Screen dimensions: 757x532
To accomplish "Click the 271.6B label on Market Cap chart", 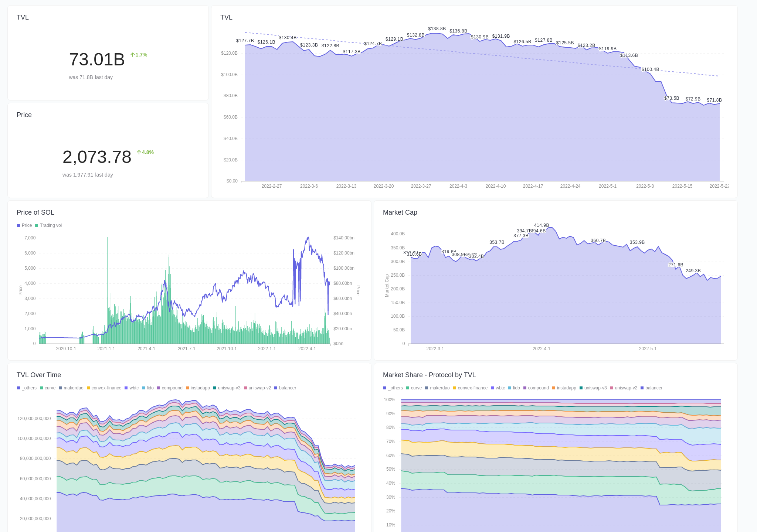I will click(x=676, y=265).
